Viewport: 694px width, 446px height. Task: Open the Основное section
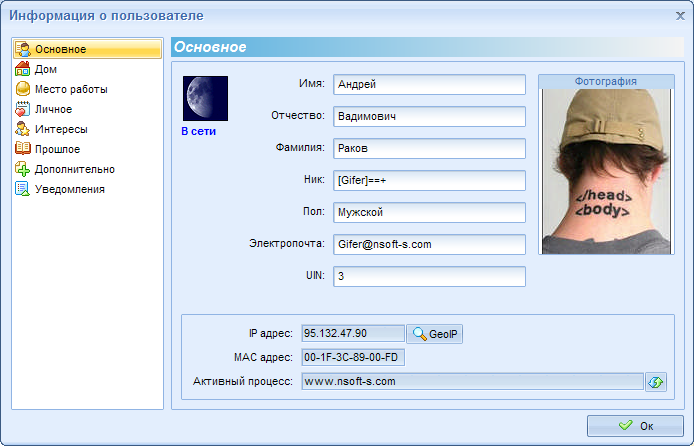[88, 49]
